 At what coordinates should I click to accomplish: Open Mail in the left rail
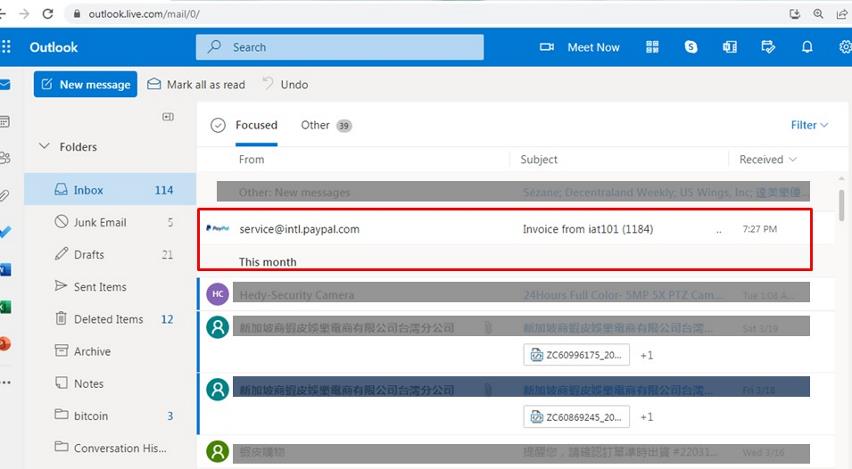click(5, 84)
